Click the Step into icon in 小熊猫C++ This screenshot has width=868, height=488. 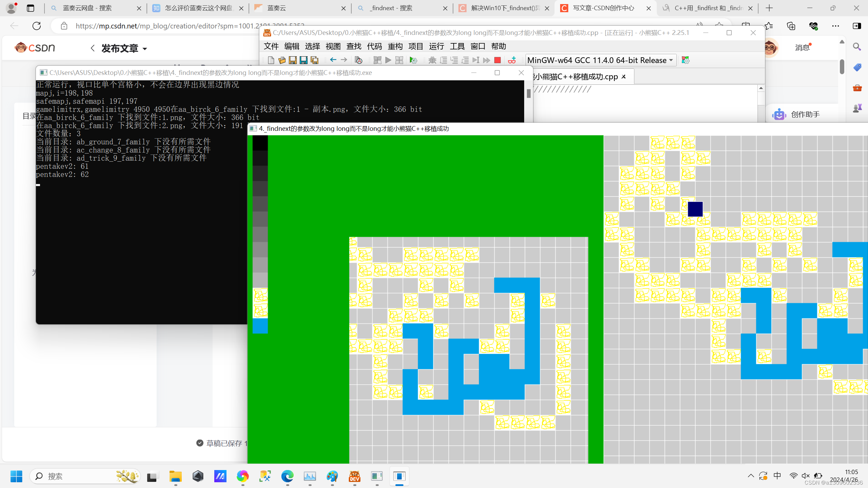pyautogui.click(x=454, y=60)
